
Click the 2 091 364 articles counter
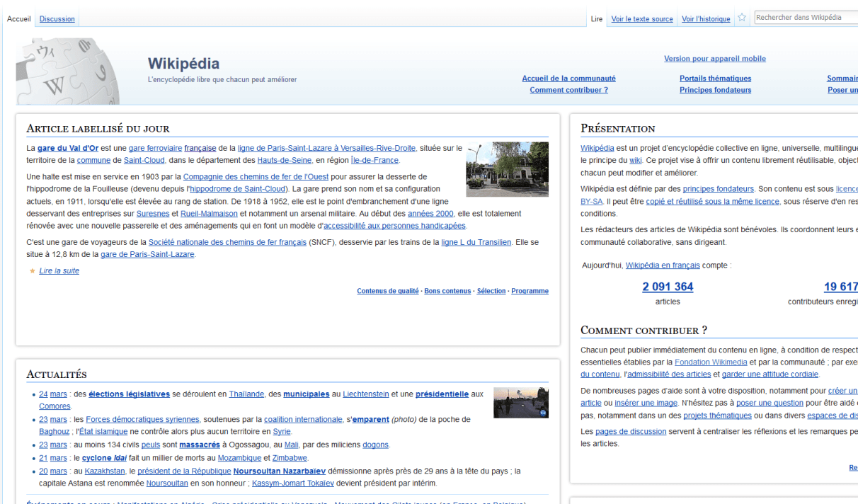(668, 287)
